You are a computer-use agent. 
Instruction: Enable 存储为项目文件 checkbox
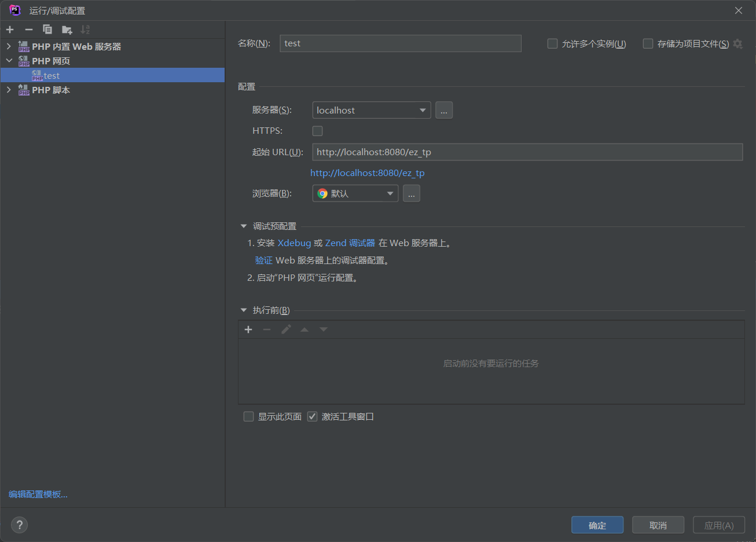[648, 43]
